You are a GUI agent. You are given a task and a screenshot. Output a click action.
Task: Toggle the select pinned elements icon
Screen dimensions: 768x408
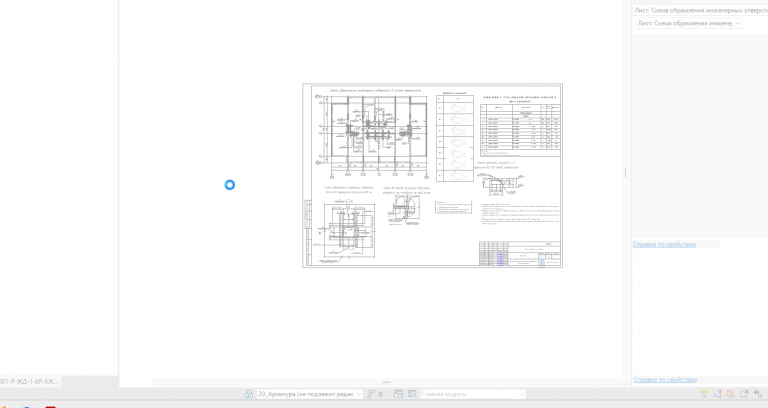tap(731, 394)
